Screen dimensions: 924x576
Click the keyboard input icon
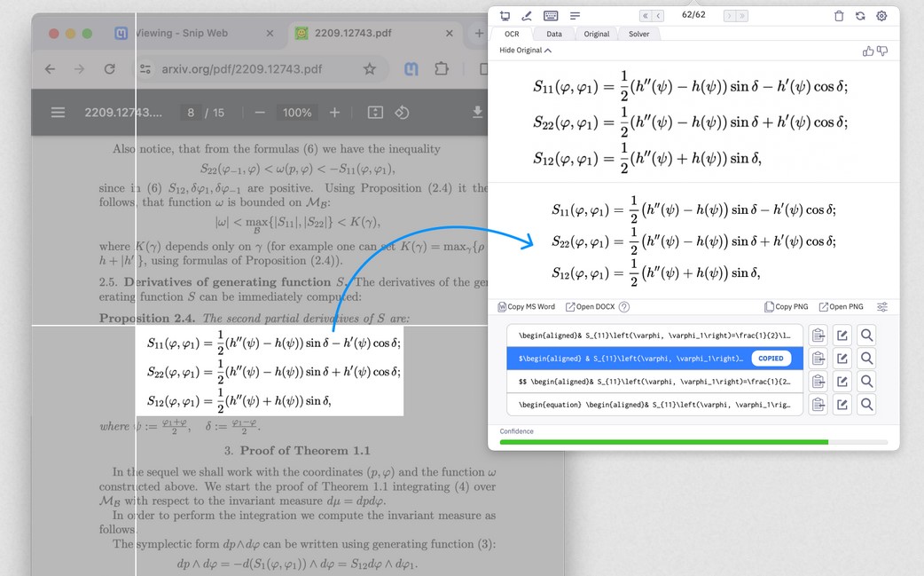(x=551, y=16)
